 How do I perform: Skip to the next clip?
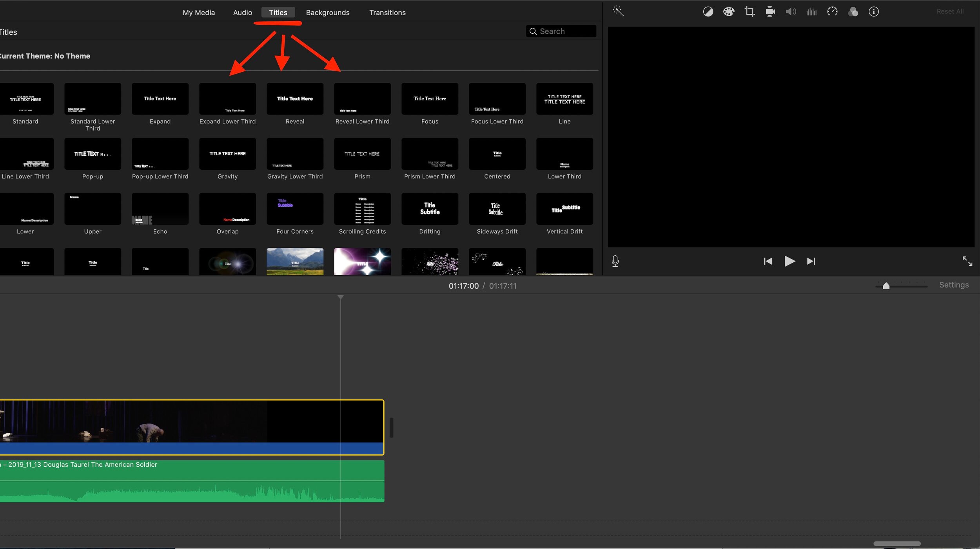(811, 261)
